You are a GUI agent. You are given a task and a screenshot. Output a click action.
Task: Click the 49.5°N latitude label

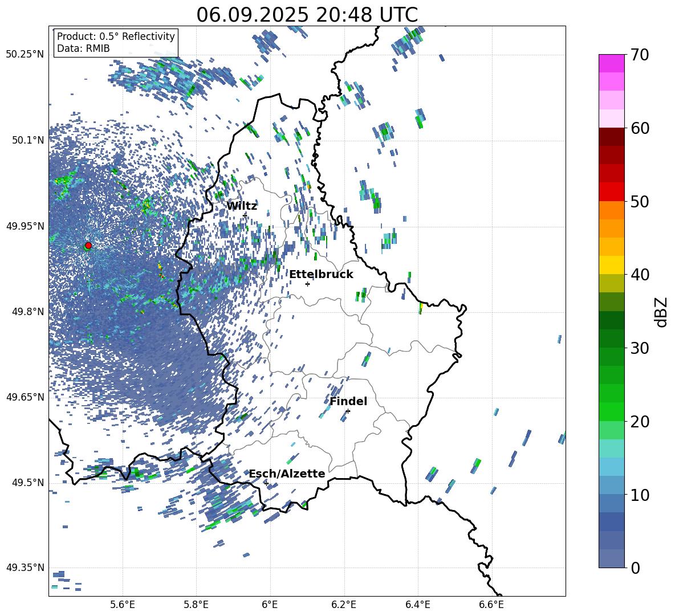point(27,482)
